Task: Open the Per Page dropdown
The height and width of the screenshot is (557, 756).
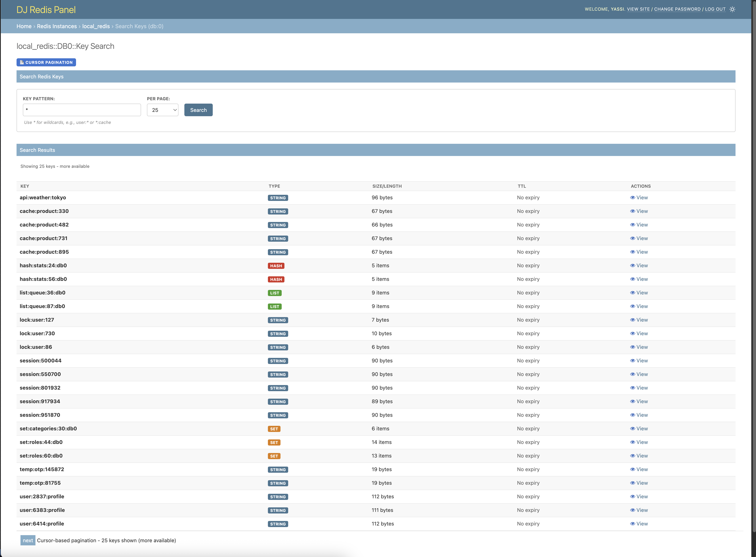Action: (x=163, y=110)
